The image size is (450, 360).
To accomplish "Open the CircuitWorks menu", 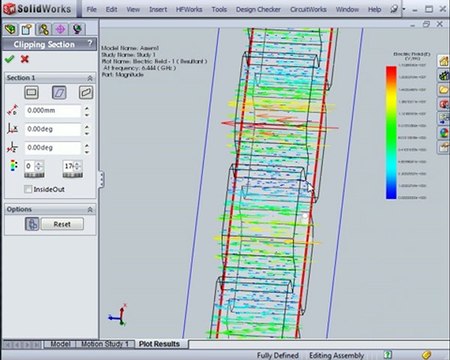I will pyautogui.click(x=308, y=10).
